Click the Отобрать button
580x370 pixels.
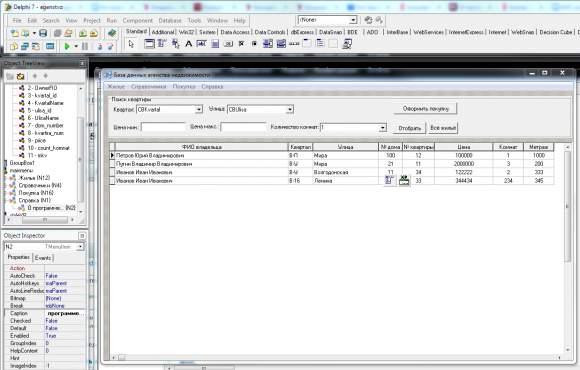[x=409, y=128]
